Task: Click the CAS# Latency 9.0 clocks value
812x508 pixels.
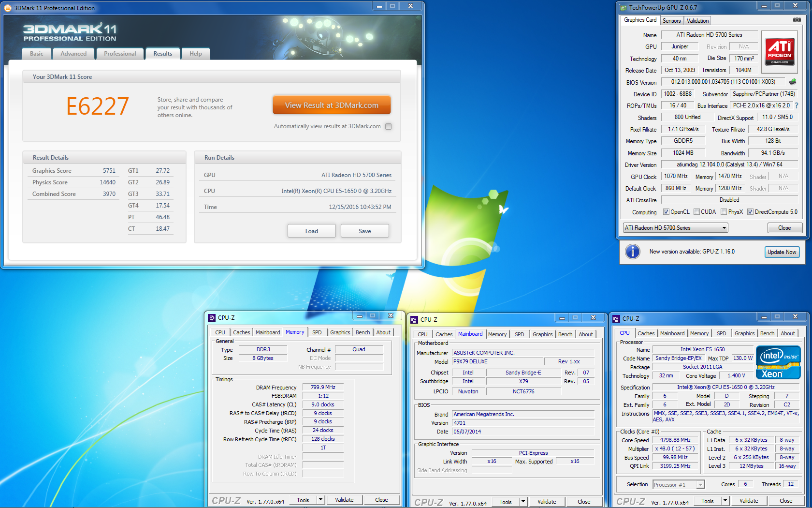Action: point(323,404)
